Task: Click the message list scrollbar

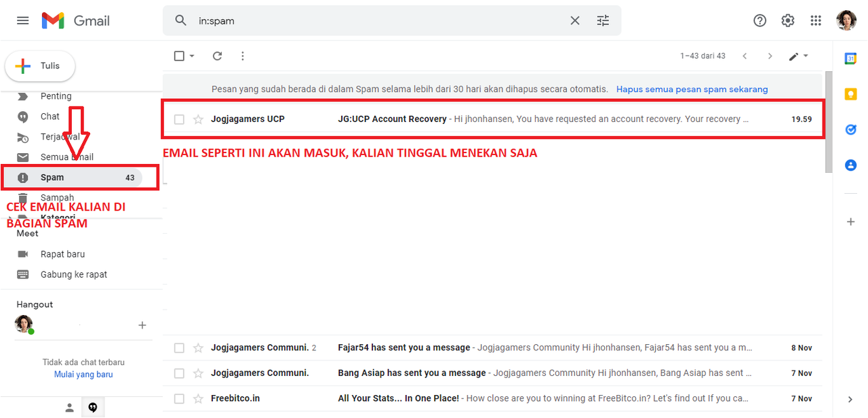Action: [829, 122]
